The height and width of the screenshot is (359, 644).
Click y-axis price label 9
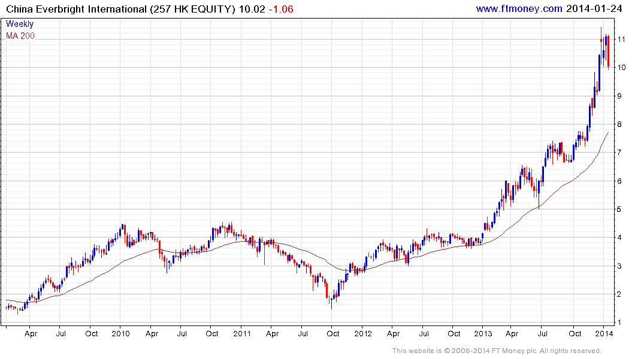pyautogui.click(x=620, y=96)
